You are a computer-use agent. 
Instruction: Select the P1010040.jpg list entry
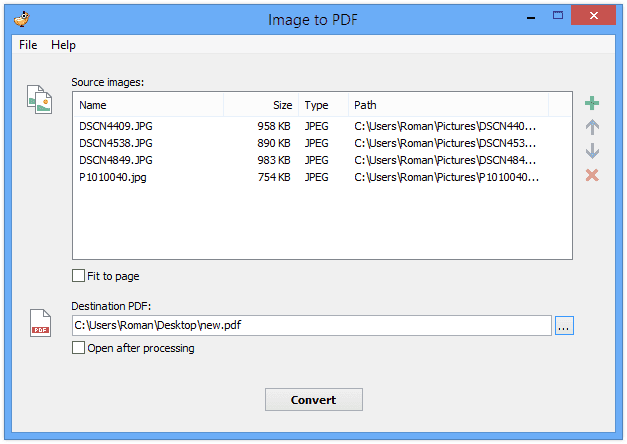(x=113, y=177)
